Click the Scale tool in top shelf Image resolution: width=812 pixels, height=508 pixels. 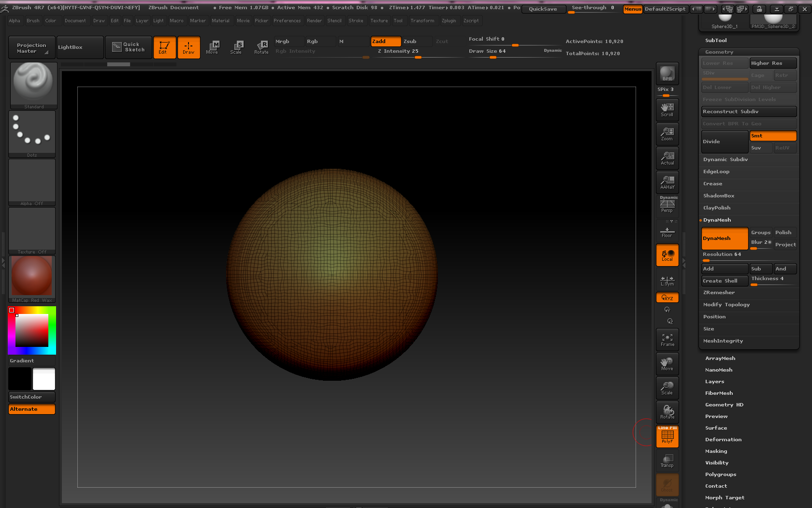tap(236, 47)
